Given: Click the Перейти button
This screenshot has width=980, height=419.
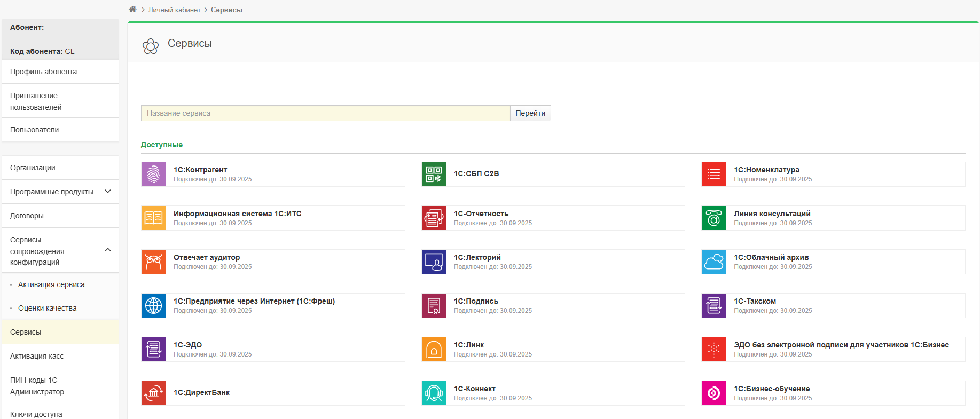Looking at the screenshot, I should (x=530, y=113).
